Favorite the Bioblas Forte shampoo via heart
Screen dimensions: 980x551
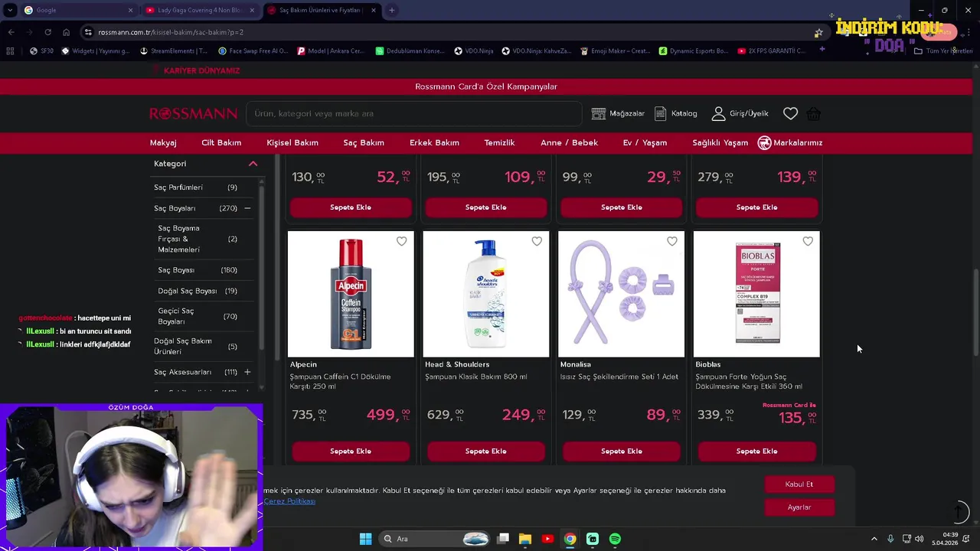click(x=808, y=241)
